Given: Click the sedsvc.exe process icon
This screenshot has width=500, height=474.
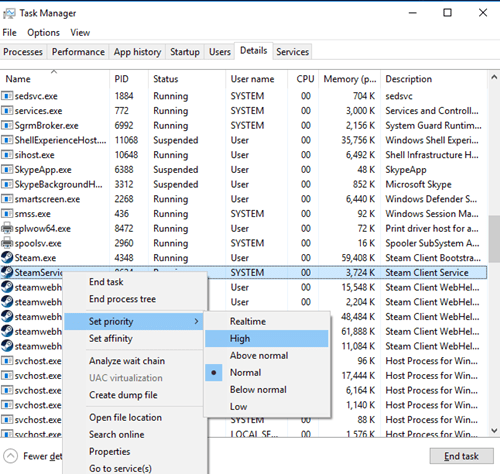Looking at the screenshot, I should click(7, 96).
